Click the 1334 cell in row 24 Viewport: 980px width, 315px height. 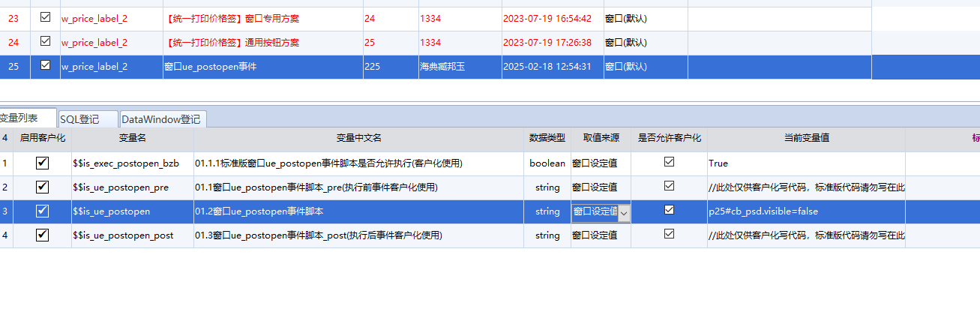tap(460, 43)
